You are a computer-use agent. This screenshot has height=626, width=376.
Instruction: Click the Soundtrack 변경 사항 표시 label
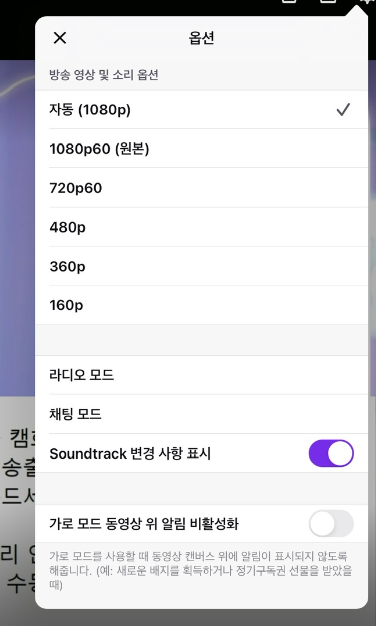pos(130,454)
